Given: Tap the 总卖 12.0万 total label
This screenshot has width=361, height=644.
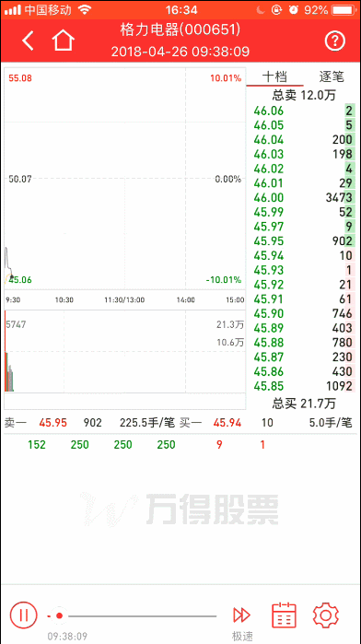Looking at the screenshot, I should pos(304,96).
